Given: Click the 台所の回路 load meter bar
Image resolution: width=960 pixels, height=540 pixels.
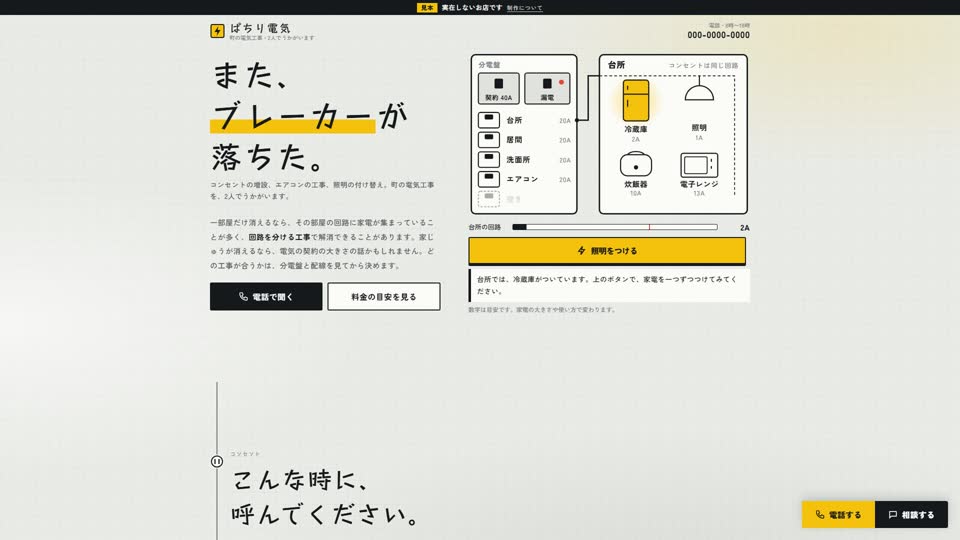Looking at the screenshot, I should (615, 227).
